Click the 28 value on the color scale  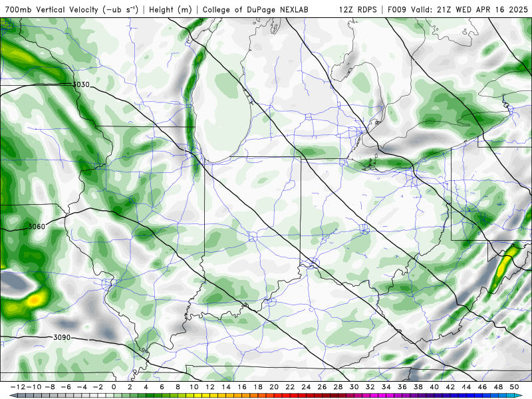pyautogui.click(x=338, y=387)
